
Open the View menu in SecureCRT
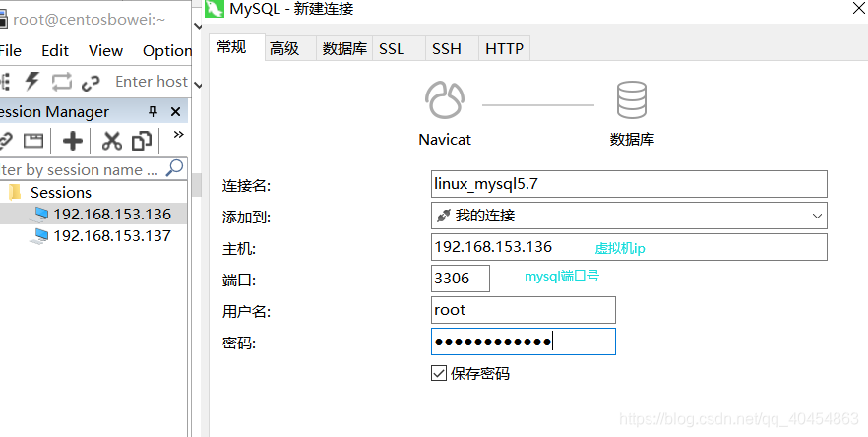[x=105, y=51]
